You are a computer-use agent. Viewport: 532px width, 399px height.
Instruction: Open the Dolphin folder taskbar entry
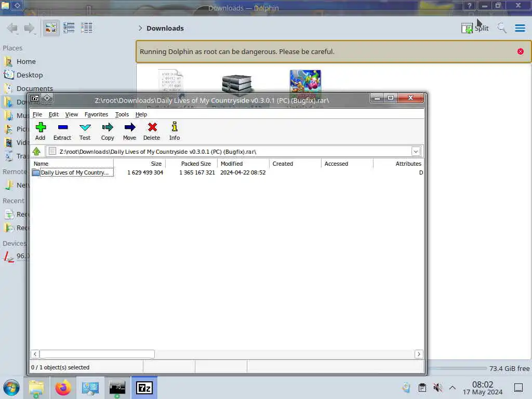pos(36,388)
